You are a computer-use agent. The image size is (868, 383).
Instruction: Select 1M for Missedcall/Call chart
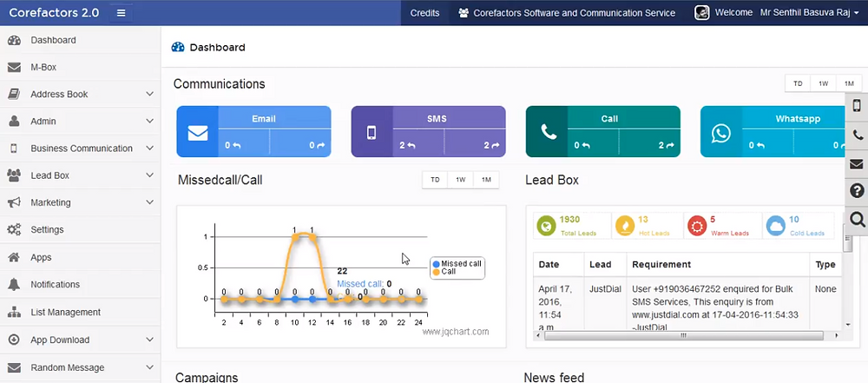coord(486,180)
